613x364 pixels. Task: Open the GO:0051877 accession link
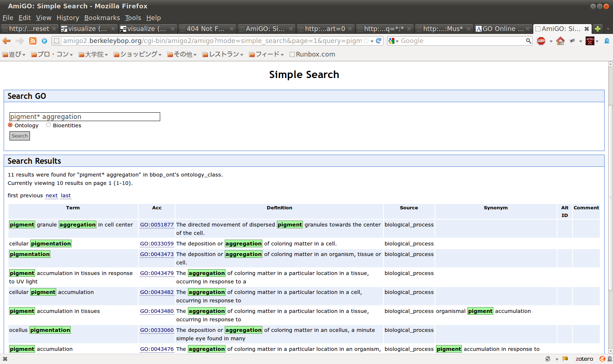tap(157, 225)
